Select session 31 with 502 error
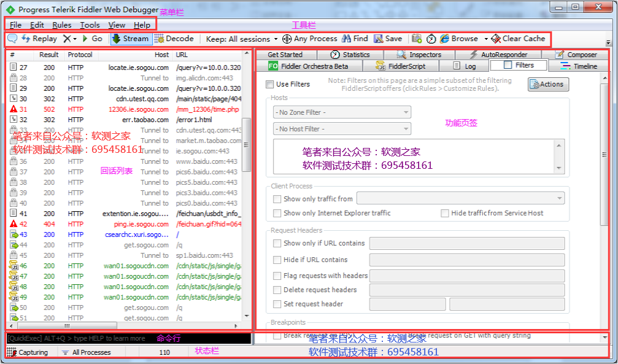618x364 pixels. [x=125, y=109]
